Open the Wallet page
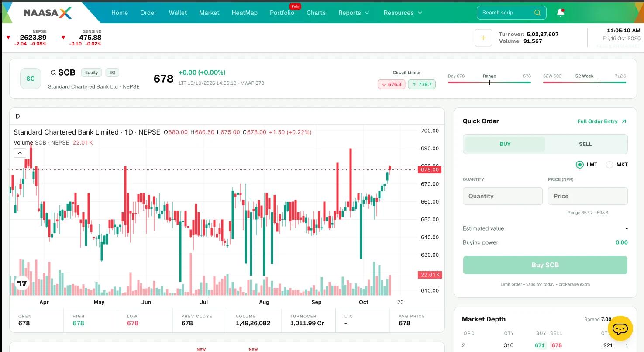The image size is (644, 352). point(178,13)
